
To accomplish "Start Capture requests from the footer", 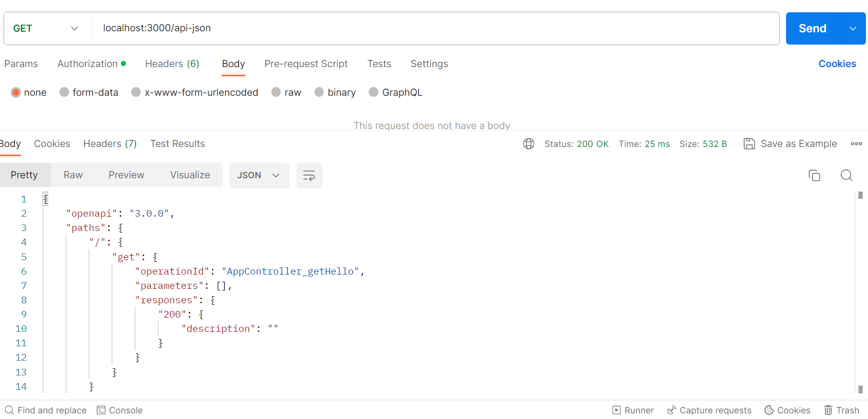I will click(709, 410).
